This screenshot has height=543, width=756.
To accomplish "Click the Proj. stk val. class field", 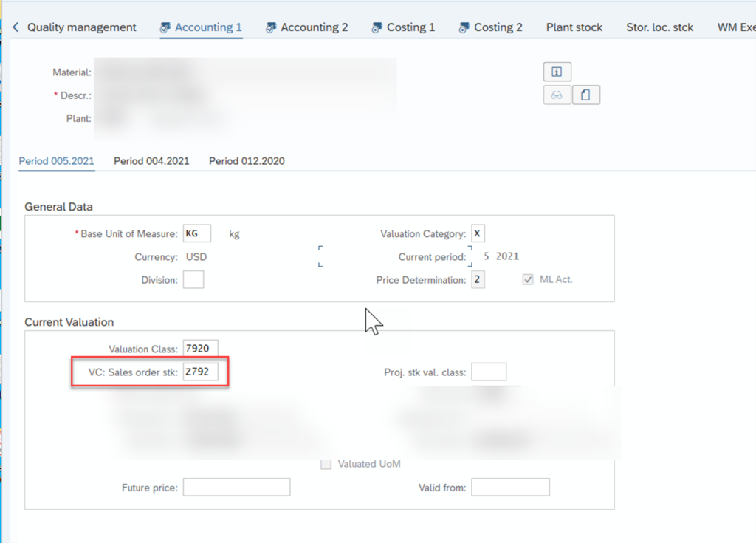I will (489, 372).
